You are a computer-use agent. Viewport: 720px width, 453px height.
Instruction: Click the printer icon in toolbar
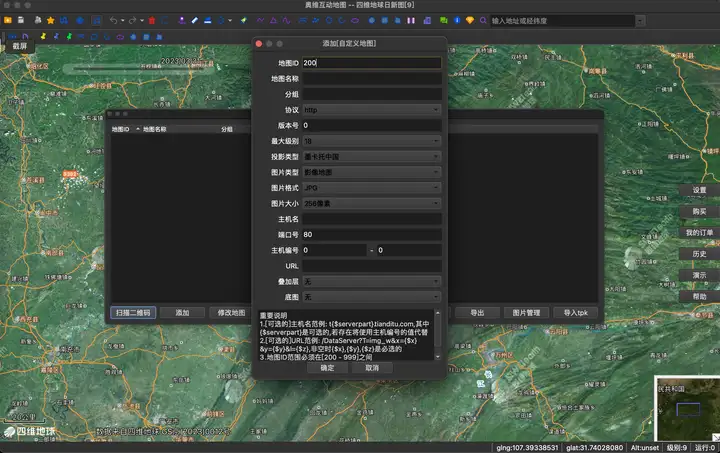[38, 20]
